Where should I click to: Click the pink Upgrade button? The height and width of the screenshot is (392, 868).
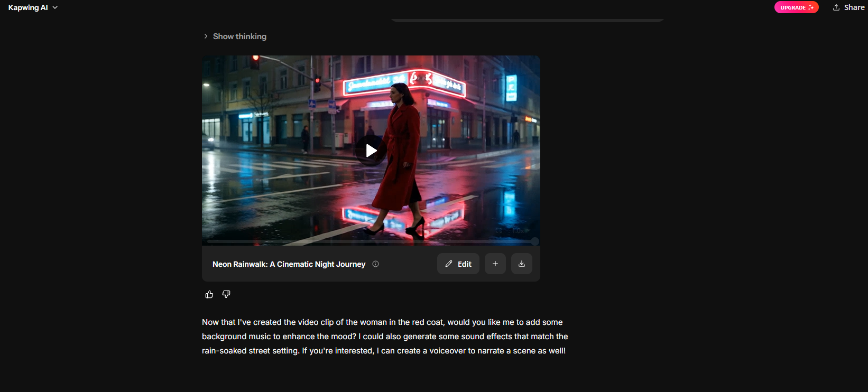tap(797, 7)
